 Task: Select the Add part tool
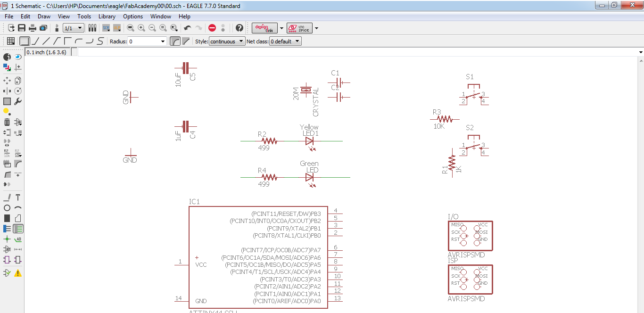click(18, 122)
